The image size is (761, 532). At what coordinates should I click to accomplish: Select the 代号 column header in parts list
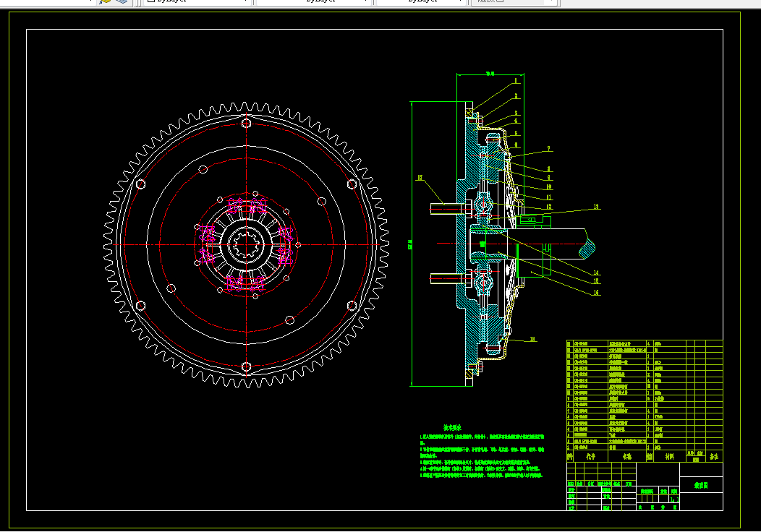(590, 456)
